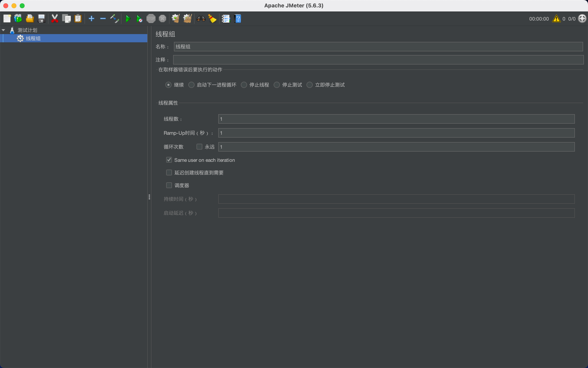Select 测试计划 in the tree
The width and height of the screenshot is (588, 368).
coord(27,30)
